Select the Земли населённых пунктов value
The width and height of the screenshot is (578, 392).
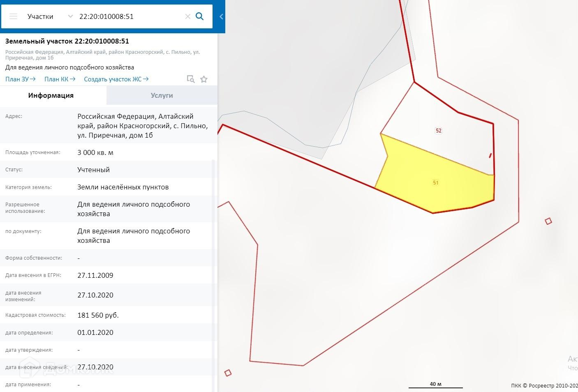point(123,187)
